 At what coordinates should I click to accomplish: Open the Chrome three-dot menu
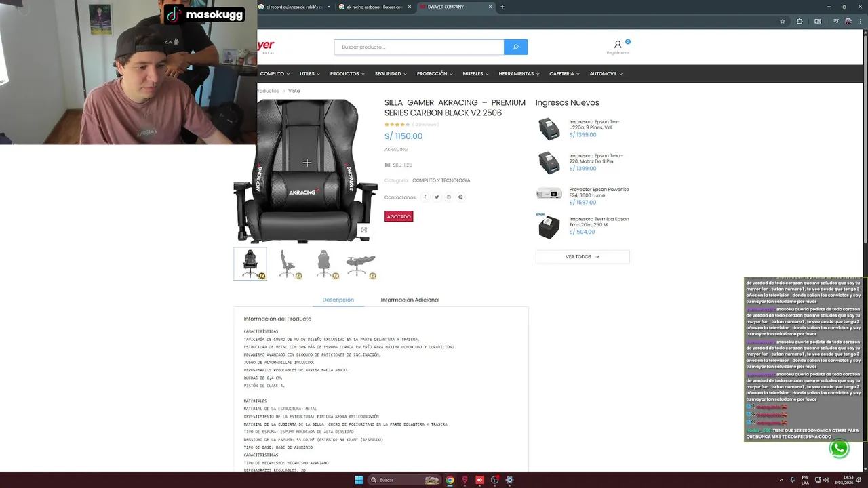pos(862,21)
